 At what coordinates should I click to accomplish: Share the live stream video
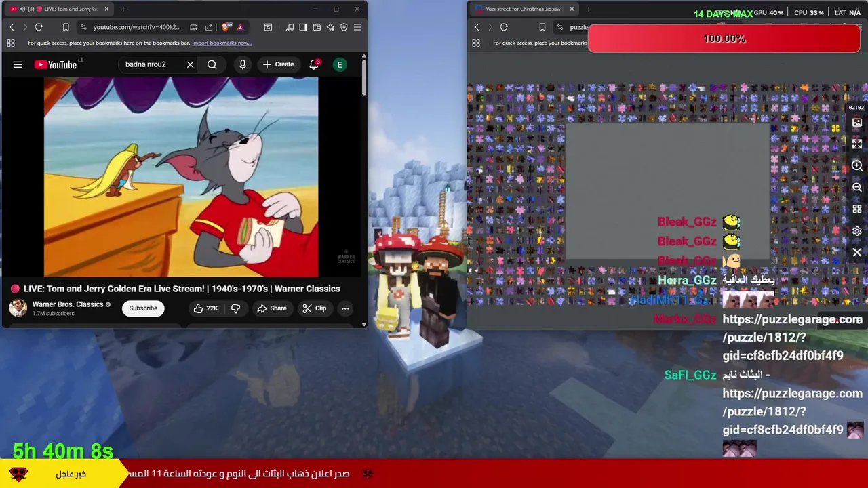point(272,308)
